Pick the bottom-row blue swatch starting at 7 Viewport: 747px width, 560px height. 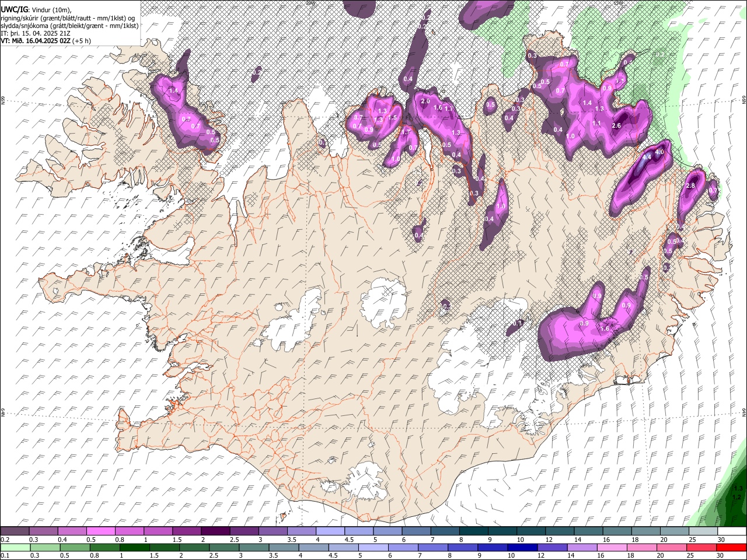pyautogui.click(x=432, y=547)
